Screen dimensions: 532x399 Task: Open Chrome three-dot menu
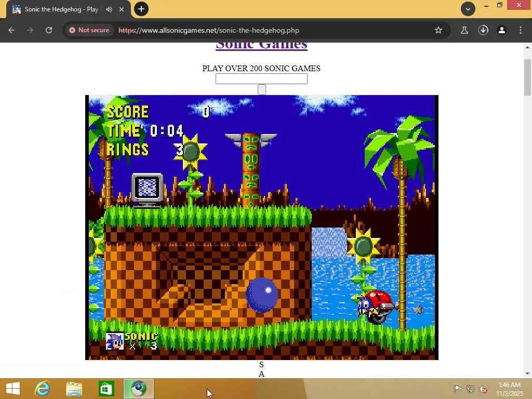coord(521,30)
